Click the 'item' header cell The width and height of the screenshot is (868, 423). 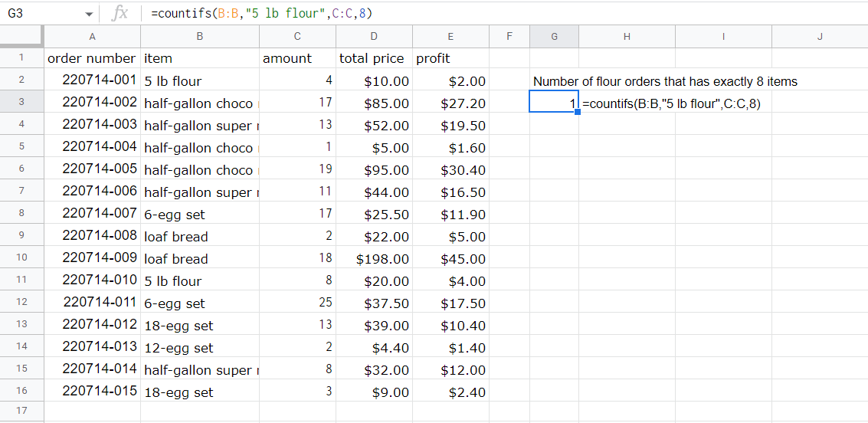click(x=200, y=57)
